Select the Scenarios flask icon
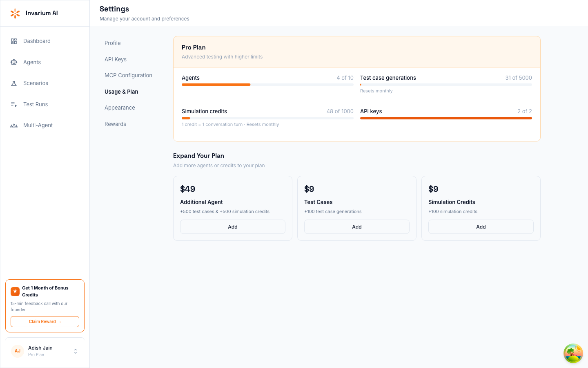588x368 pixels. (x=14, y=83)
